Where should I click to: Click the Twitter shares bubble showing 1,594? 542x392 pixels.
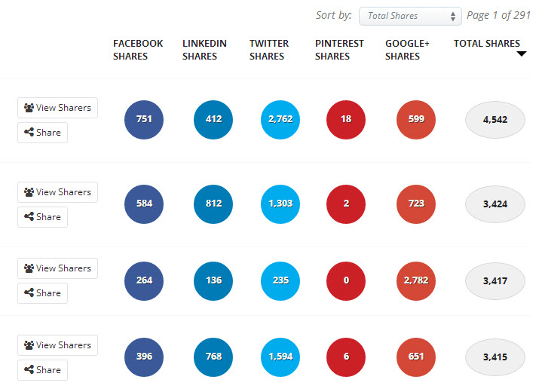pos(280,357)
